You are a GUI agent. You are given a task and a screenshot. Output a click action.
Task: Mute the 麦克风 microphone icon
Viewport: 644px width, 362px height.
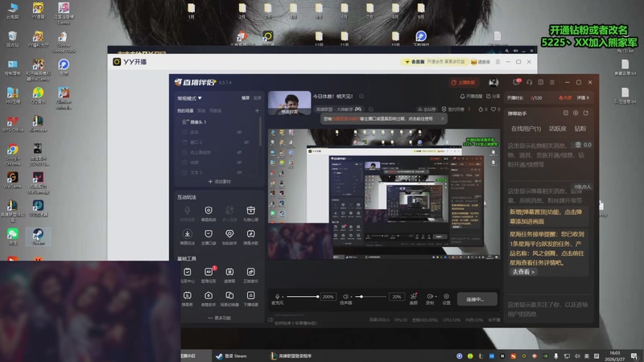point(278,297)
